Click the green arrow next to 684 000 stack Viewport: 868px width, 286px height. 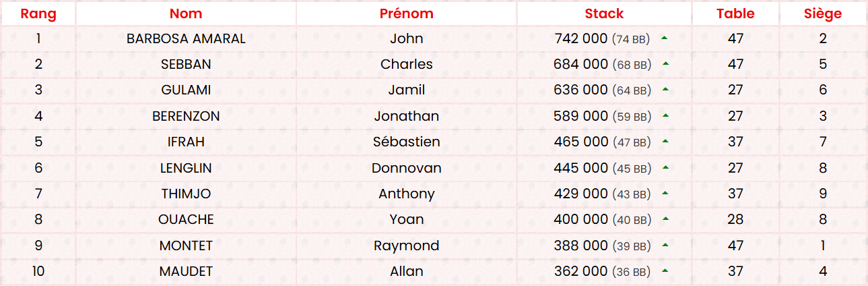coord(666,64)
